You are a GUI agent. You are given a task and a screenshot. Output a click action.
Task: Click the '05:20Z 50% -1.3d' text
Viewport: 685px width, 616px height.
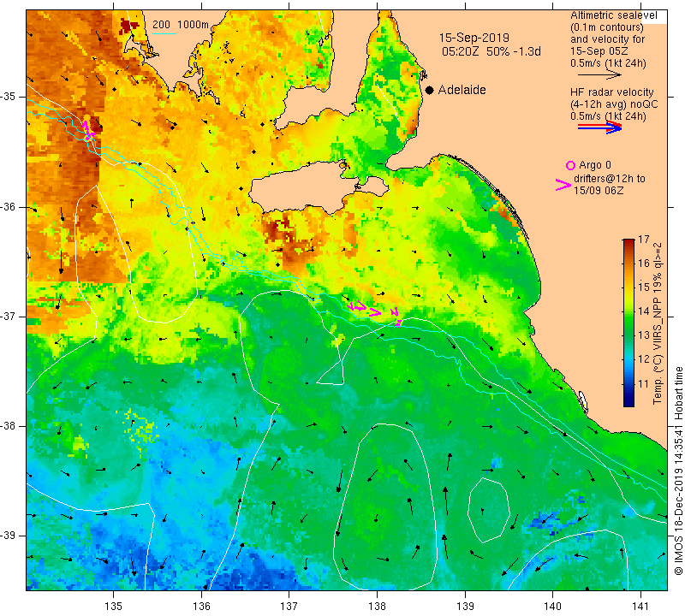click(x=491, y=51)
